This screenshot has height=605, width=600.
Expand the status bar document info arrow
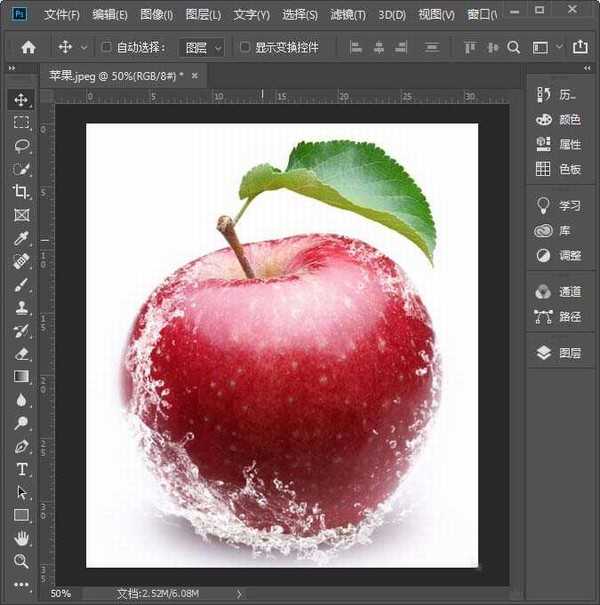click(x=239, y=593)
